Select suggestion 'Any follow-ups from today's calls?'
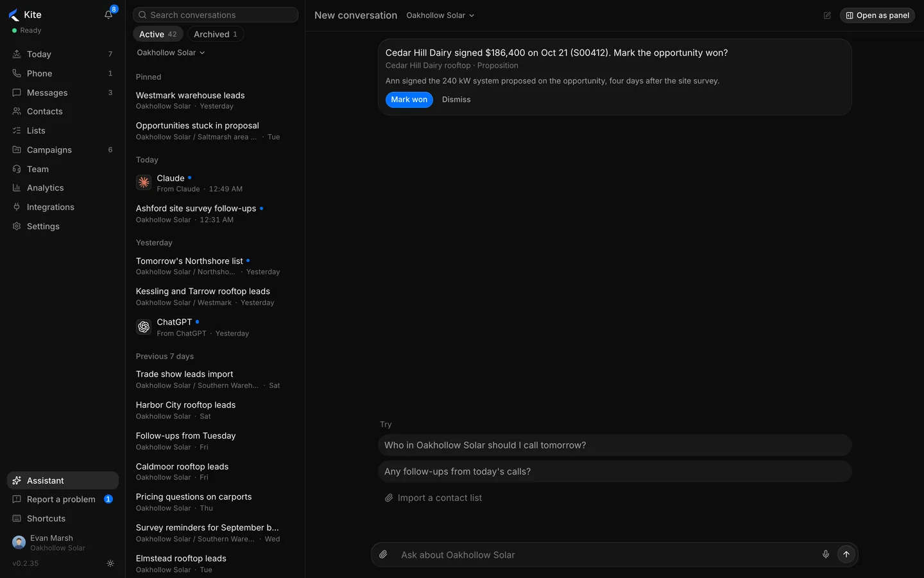924x578 pixels. click(x=615, y=471)
